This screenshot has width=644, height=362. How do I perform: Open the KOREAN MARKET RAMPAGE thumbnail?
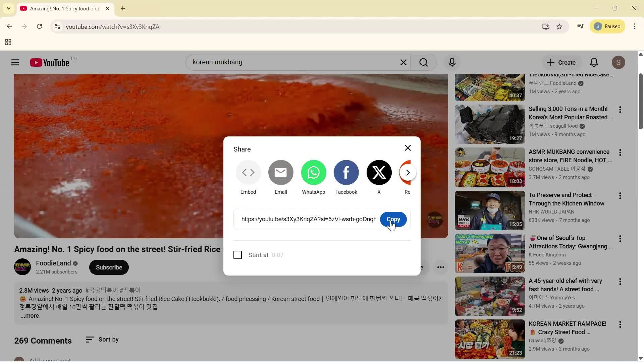click(489, 339)
